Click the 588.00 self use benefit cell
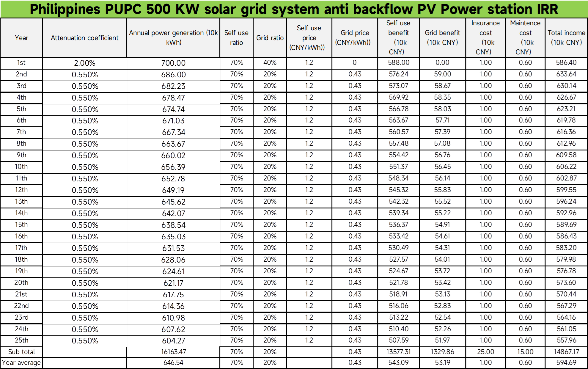588x369 pixels. click(399, 63)
